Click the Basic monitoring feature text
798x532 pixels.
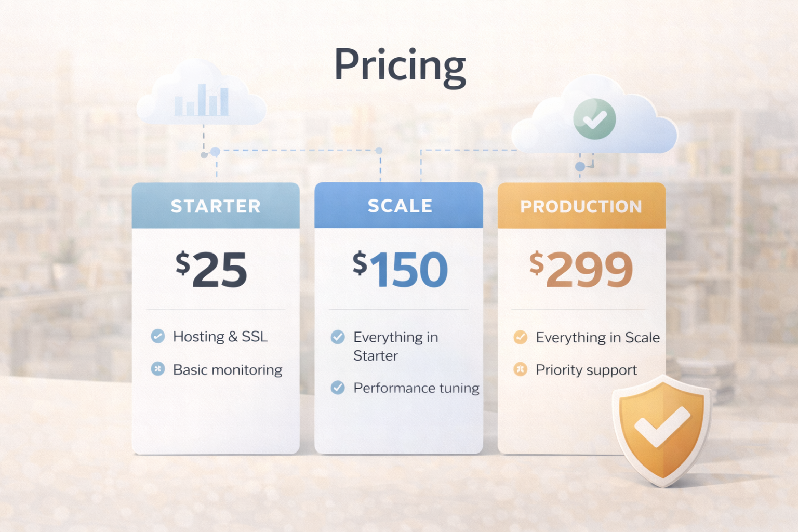[228, 370]
